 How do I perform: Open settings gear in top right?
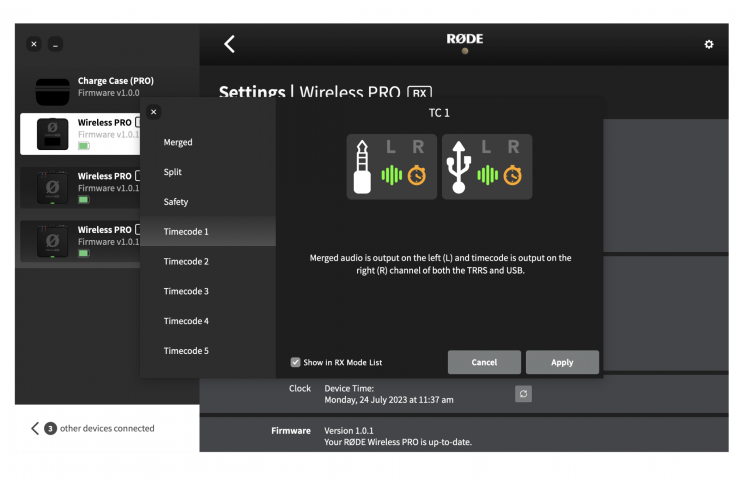709,45
